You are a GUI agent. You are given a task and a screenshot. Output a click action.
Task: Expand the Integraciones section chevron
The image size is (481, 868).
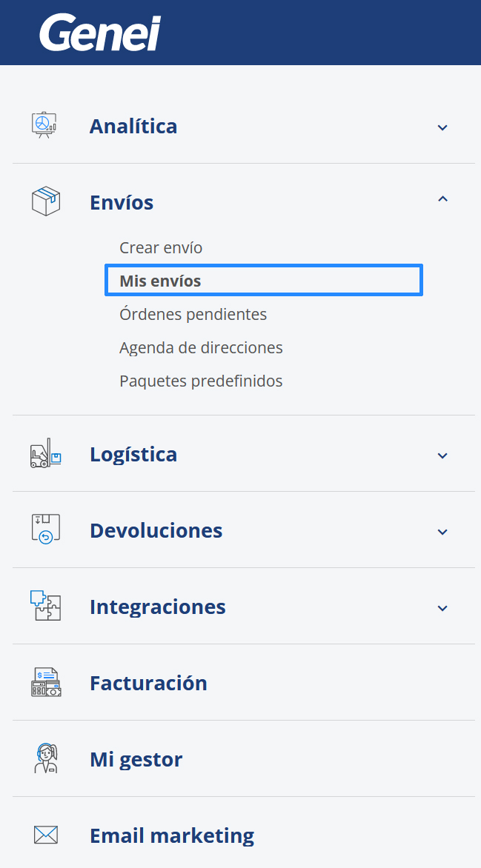(442, 608)
